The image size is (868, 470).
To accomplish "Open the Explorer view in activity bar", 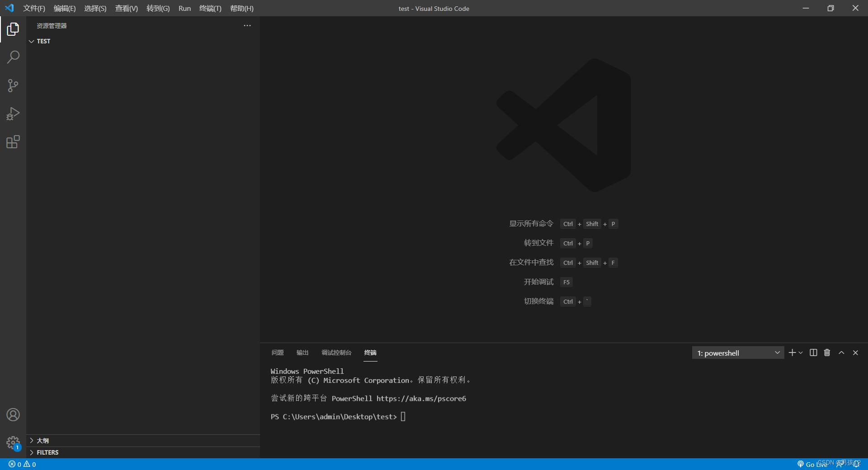I will point(13,29).
